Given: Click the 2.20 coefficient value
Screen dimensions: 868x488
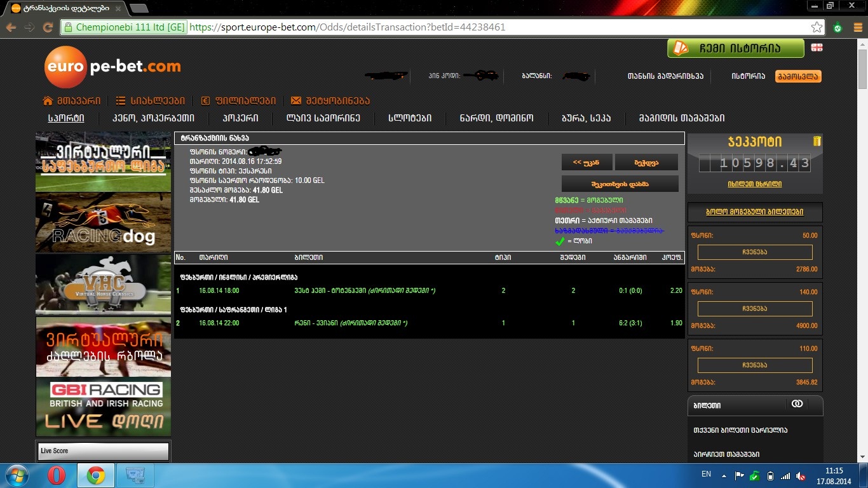Looking at the screenshot, I should click(x=676, y=290).
